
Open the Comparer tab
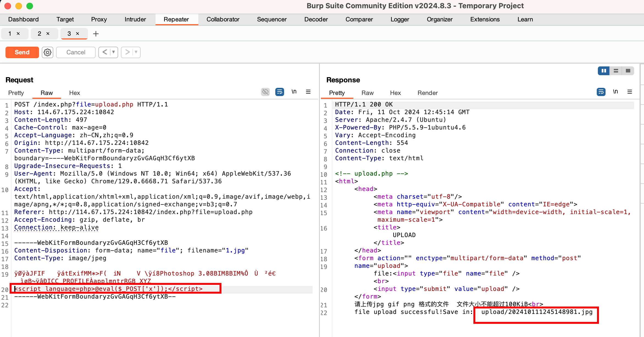click(359, 19)
